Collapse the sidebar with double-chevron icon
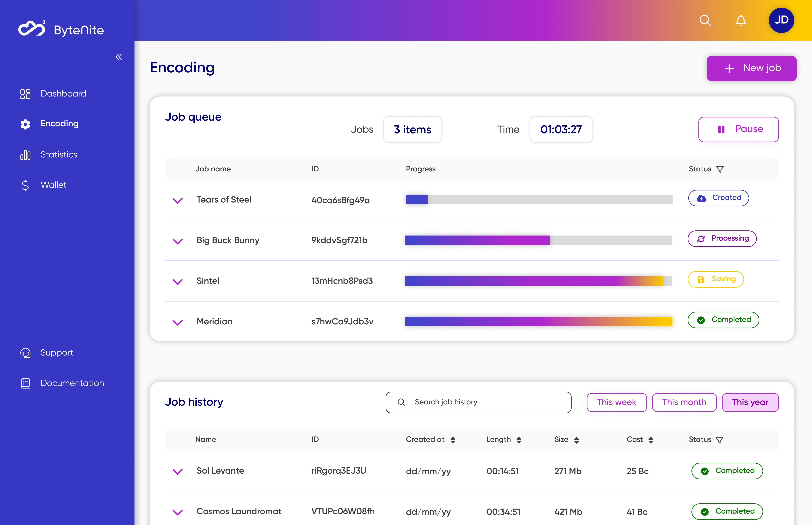This screenshot has height=525, width=812. [x=118, y=57]
